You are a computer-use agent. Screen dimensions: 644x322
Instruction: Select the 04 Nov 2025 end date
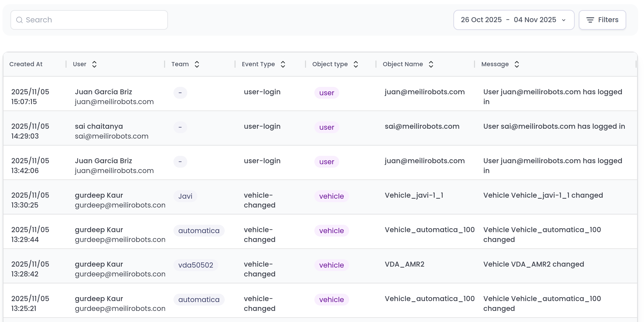535,20
